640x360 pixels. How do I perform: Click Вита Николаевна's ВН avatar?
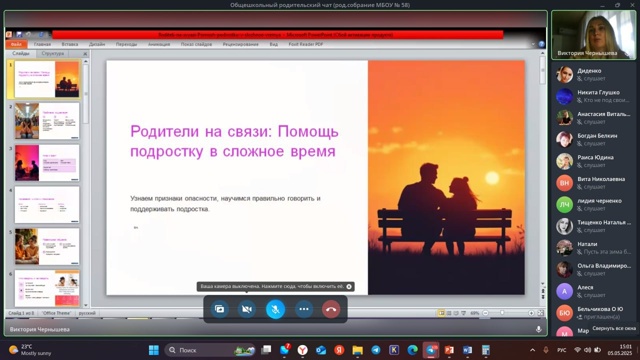564,183
